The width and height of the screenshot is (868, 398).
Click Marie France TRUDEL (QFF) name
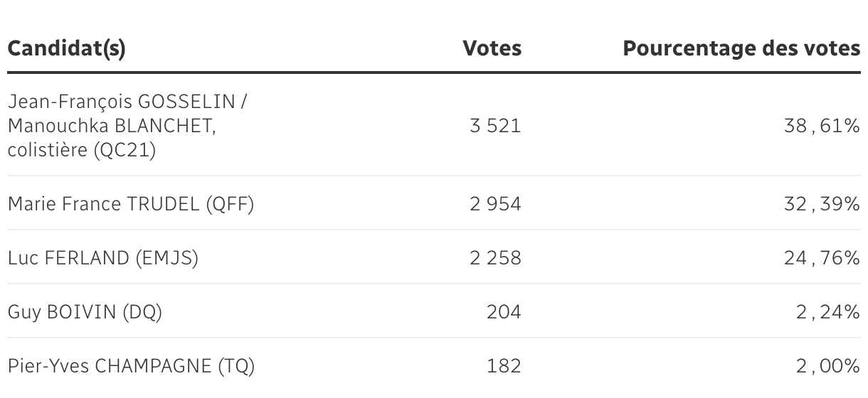click(x=130, y=205)
